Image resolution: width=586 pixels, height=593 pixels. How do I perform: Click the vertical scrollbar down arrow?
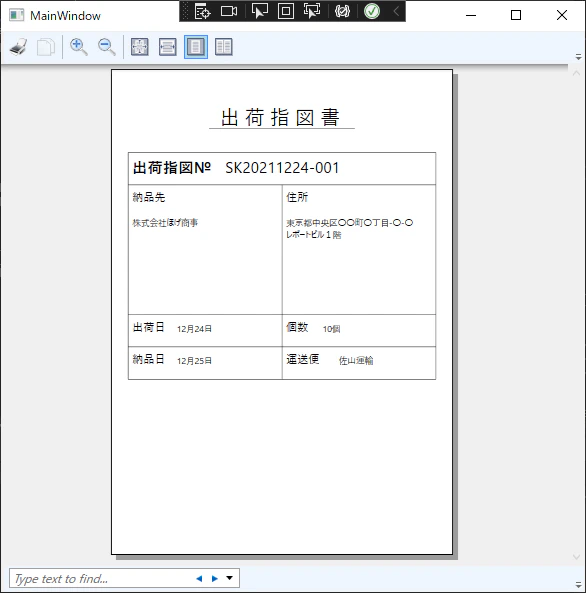point(576,557)
